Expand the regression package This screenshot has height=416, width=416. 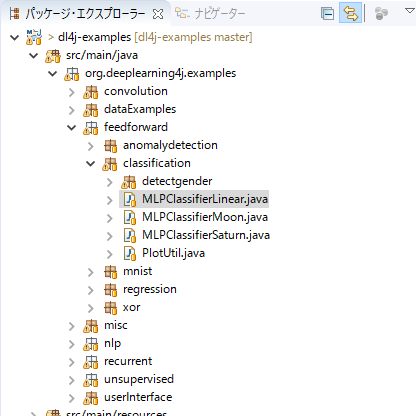click(x=91, y=290)
